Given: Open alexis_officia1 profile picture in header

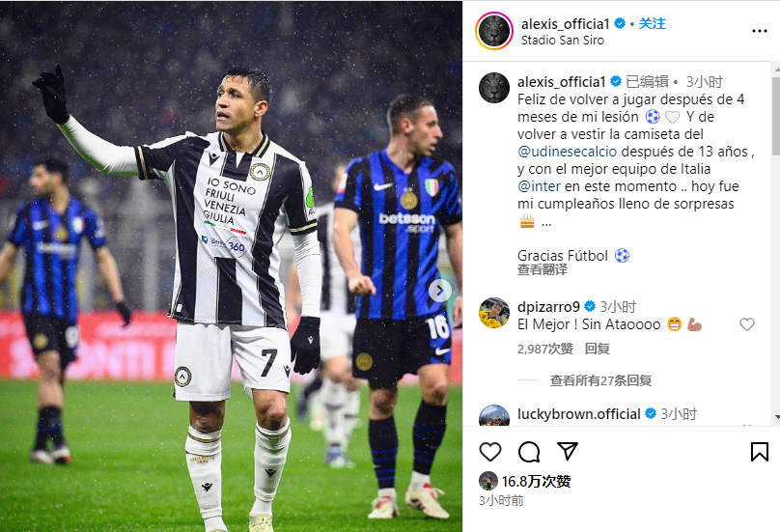Looking at the screenshot, I should coord(494,31).
